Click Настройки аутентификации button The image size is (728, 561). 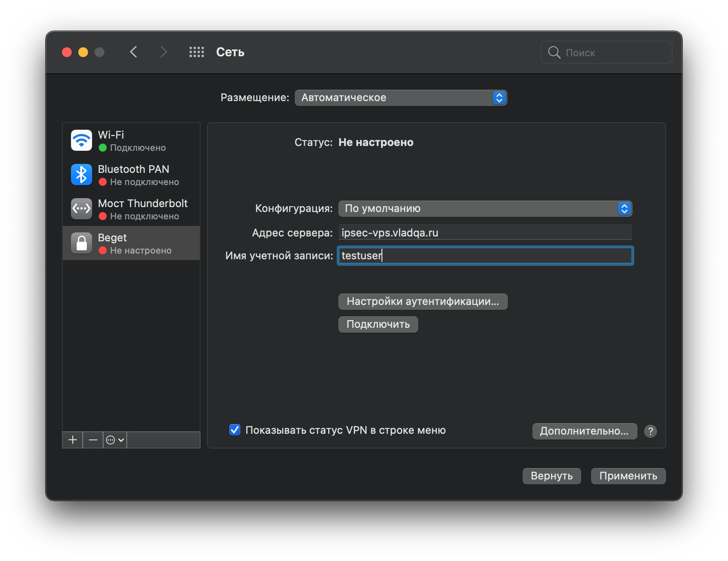(x=423, y=302)
